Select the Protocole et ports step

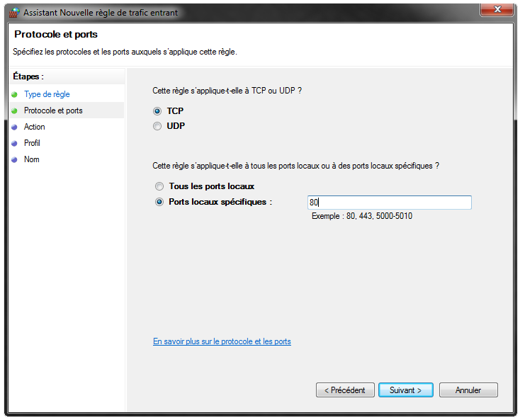(53, 110)
